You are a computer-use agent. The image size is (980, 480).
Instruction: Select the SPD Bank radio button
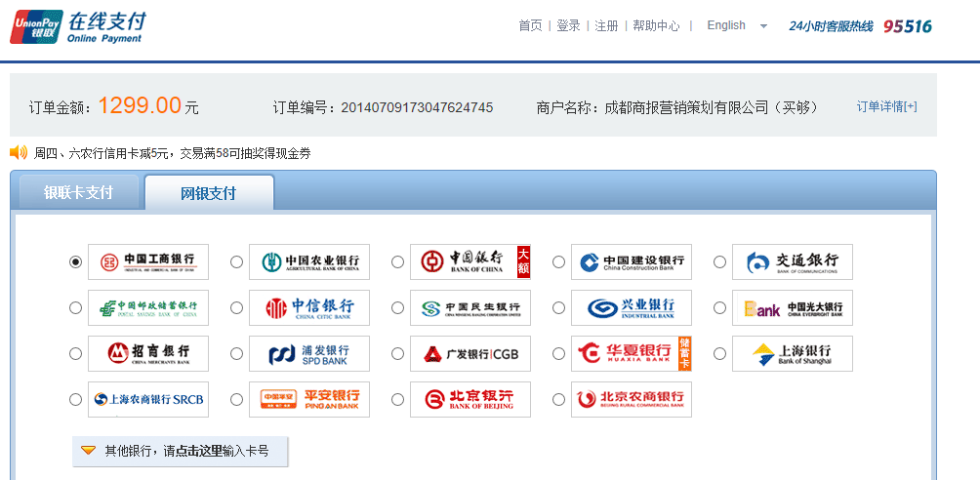click(237, 354)
